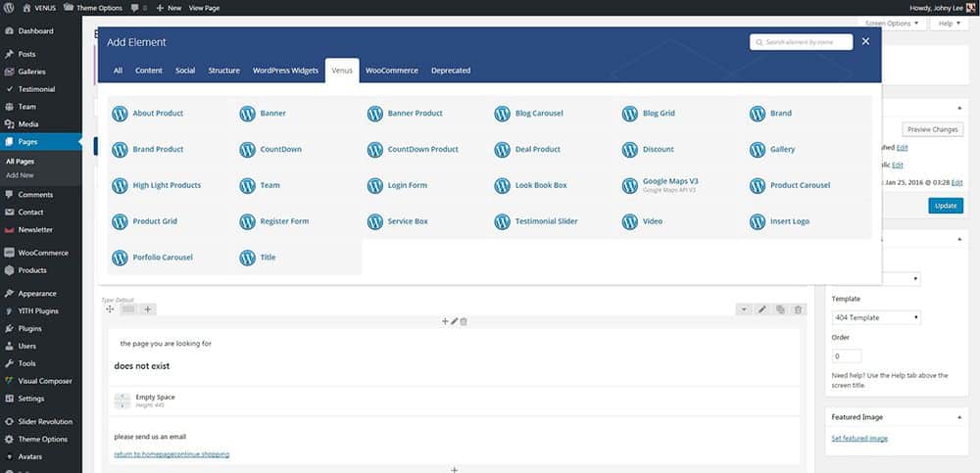Open the Template dropdown
This screenshot has width=980, height=473.
[x=876, y=317]
